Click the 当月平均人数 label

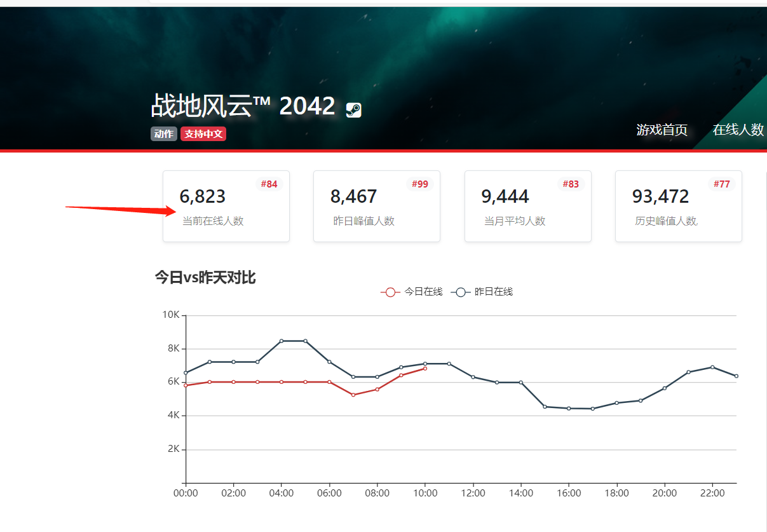click(x=515, y=221)
